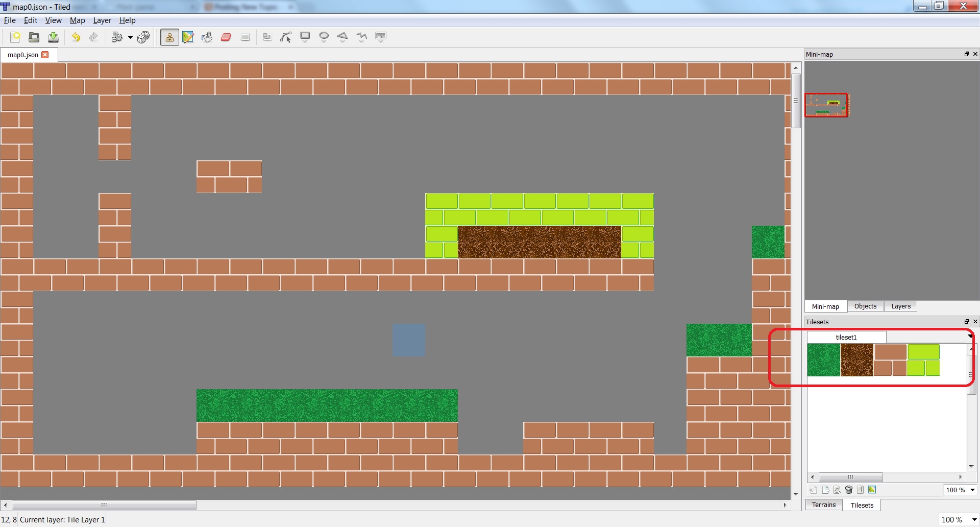Screen dimensions: 980x527
Task: Click the mini-map viewport thumbnail
Action: 826,105
